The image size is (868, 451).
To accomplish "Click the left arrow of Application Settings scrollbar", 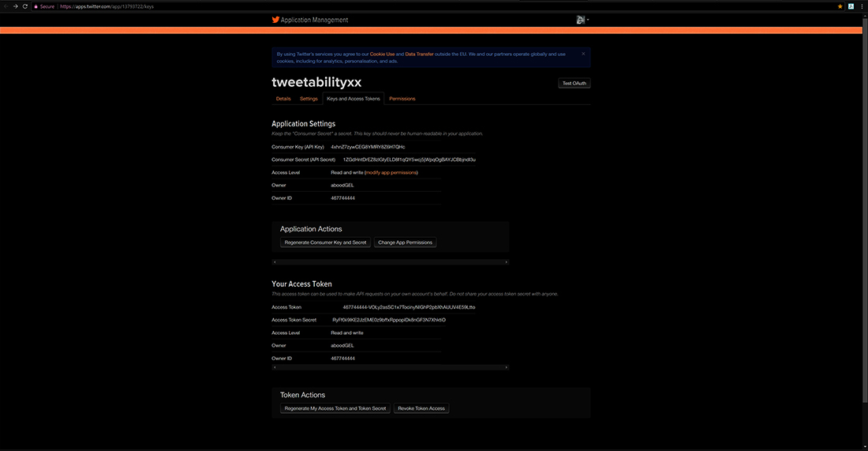I will pyautogui.click(x=275, y=262).
